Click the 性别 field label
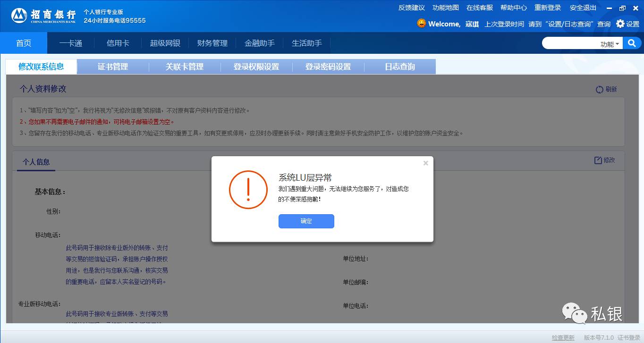This screenshot has height=343, width=644. 53,211
